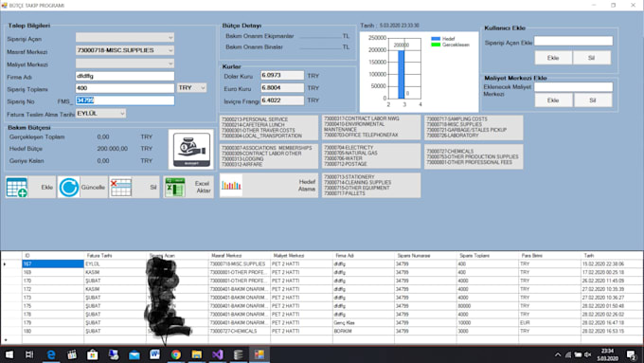Click Ekle under Kullanıcı Ekle

[x=553, y=58]
